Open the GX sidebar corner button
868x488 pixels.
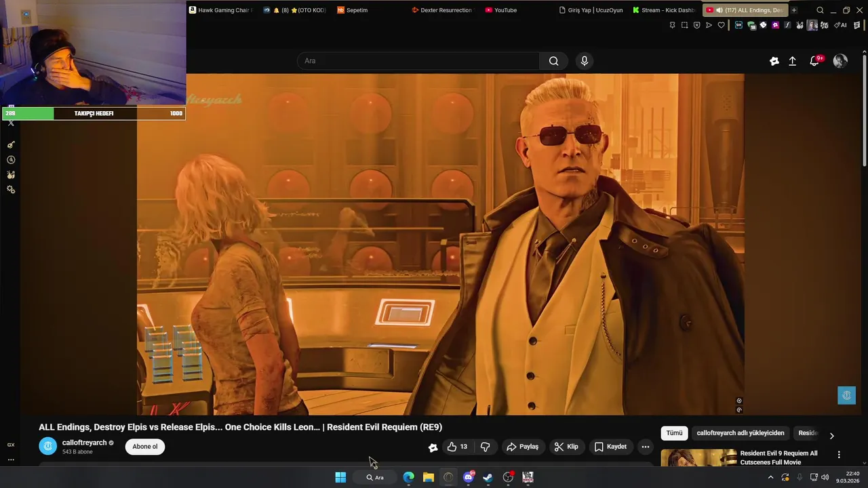[x=11, y=445]
